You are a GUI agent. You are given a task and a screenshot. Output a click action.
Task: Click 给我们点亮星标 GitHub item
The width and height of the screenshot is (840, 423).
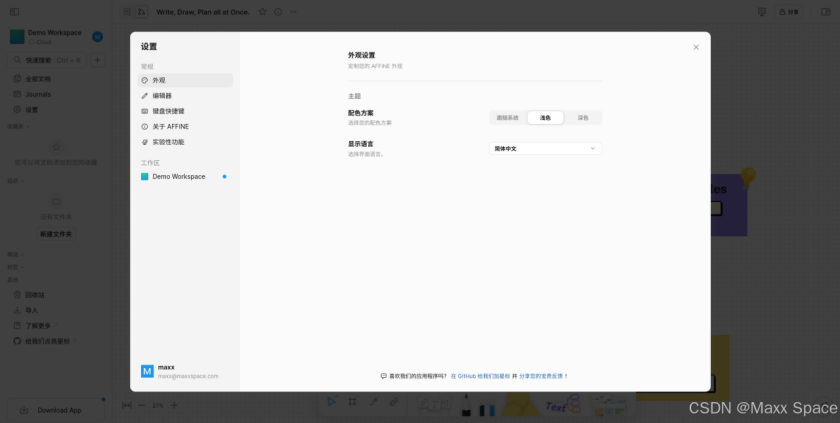point(44,341)
